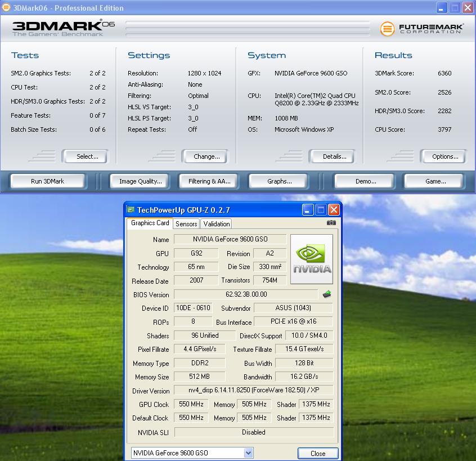This screenshot has width=476, height=461.
Task: Click the Die Size field 330 mm²
Action: point(270,267)
